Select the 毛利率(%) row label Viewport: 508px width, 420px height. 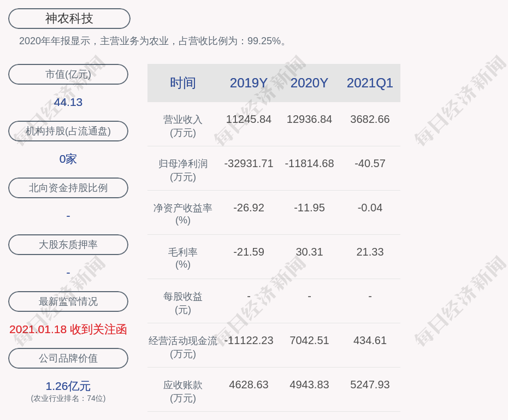183,258
